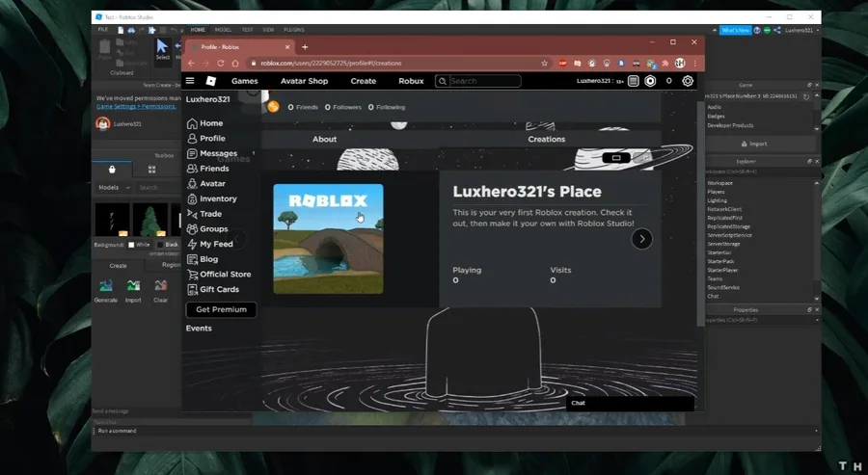
Task: Select the Studio Select cursor tool
Action: pyautogui.click(x=163, y=49)
